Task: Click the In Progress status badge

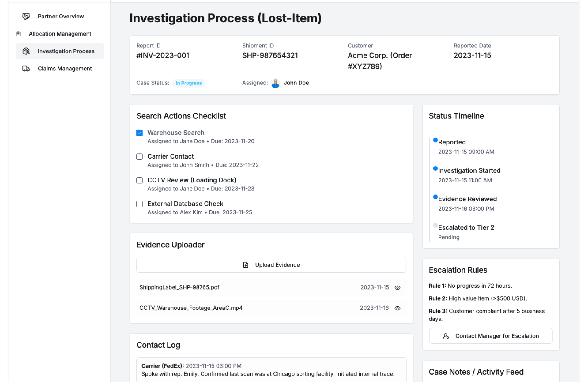Action: (x=189, y=83)
